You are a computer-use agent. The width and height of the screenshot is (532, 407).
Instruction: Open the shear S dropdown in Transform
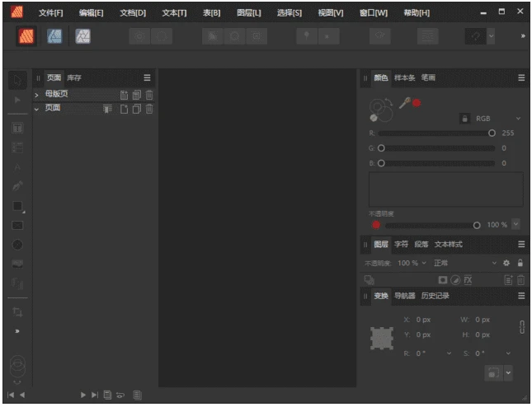(508, 353)
